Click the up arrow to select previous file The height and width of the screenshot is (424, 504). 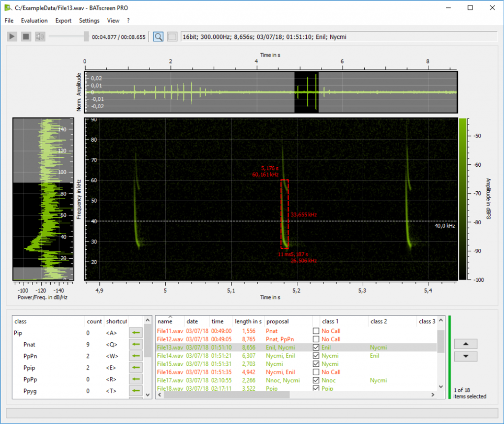pos(465,344)
